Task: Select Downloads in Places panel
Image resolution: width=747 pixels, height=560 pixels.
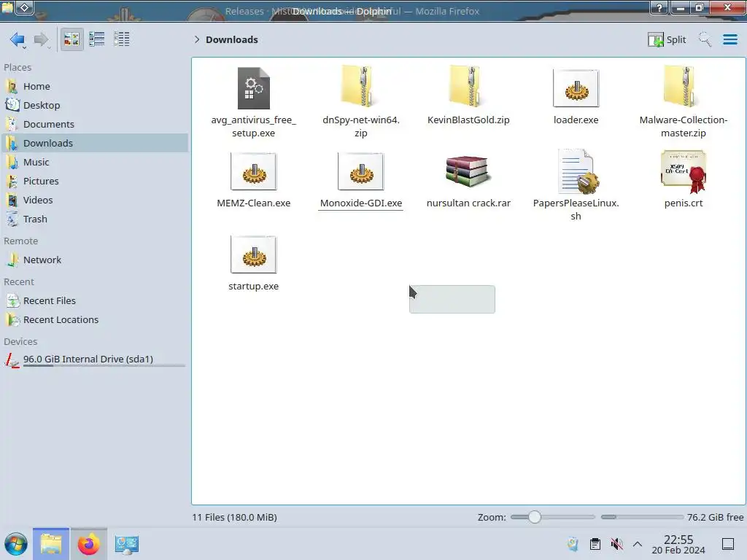Action: pyautogui.click(x=94, y=144)
